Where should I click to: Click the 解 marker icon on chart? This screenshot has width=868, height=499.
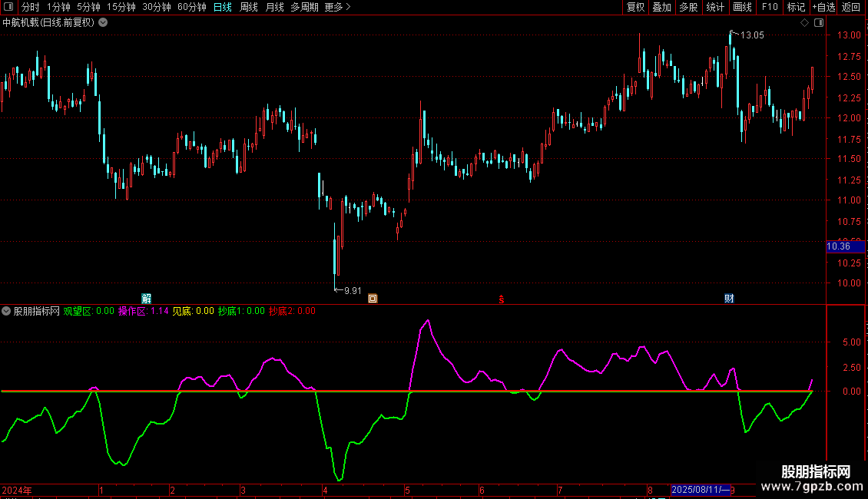147,298
